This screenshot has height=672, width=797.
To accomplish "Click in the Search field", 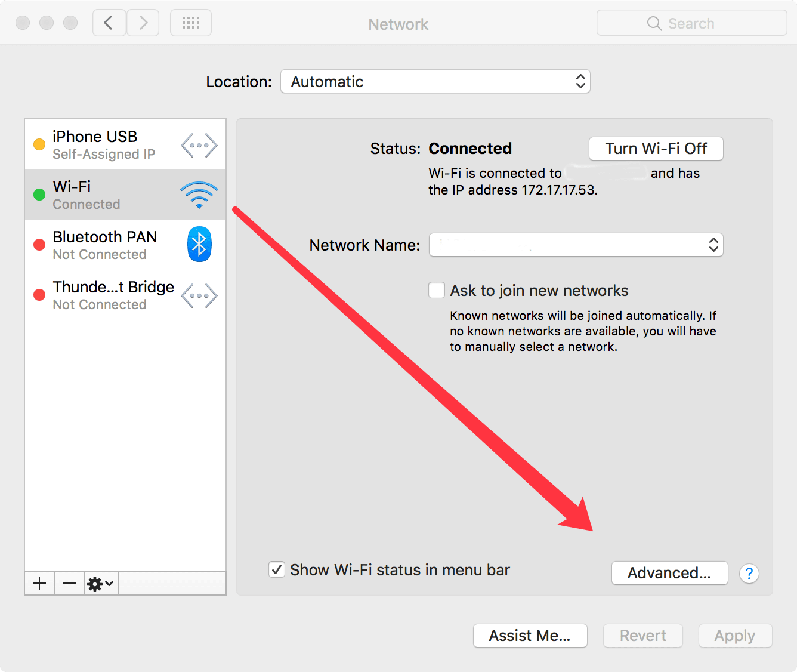I will (x=692, y=23).
